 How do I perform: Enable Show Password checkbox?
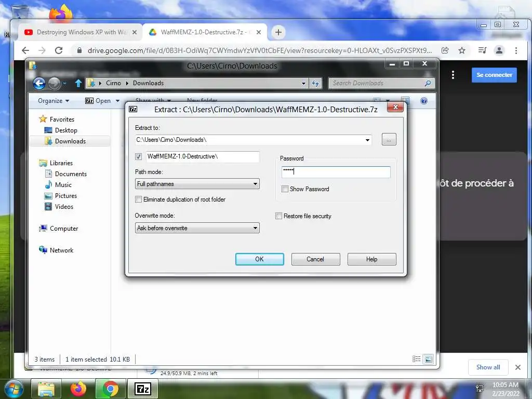point(285,189)
